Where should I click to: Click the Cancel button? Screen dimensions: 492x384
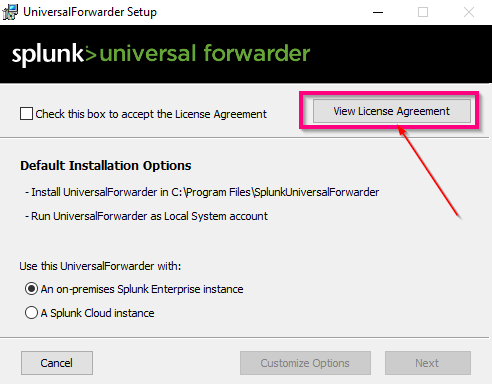(x=57, y=363)
